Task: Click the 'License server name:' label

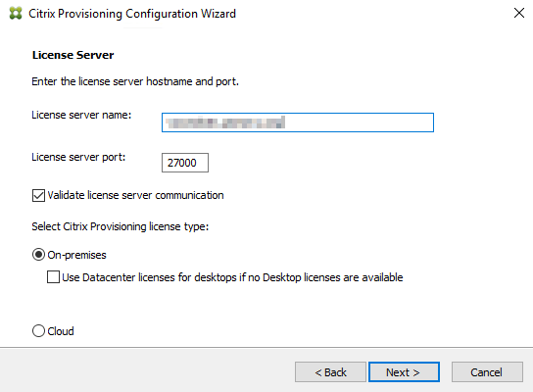Action: [81, 115]
